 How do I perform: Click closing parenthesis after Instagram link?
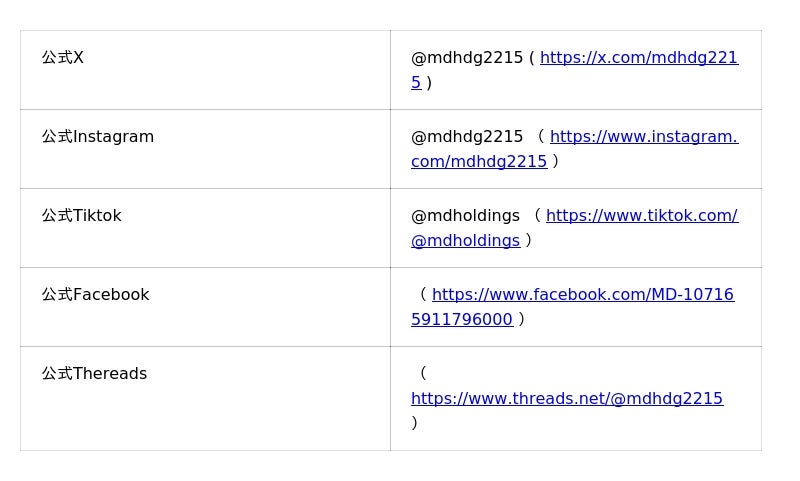coord(555,162)
